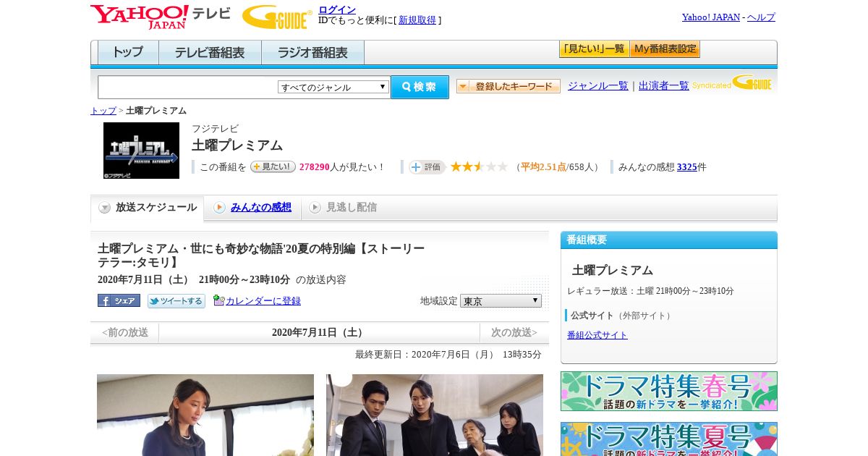Click the カレンダーに登録 link

point(263,300)
